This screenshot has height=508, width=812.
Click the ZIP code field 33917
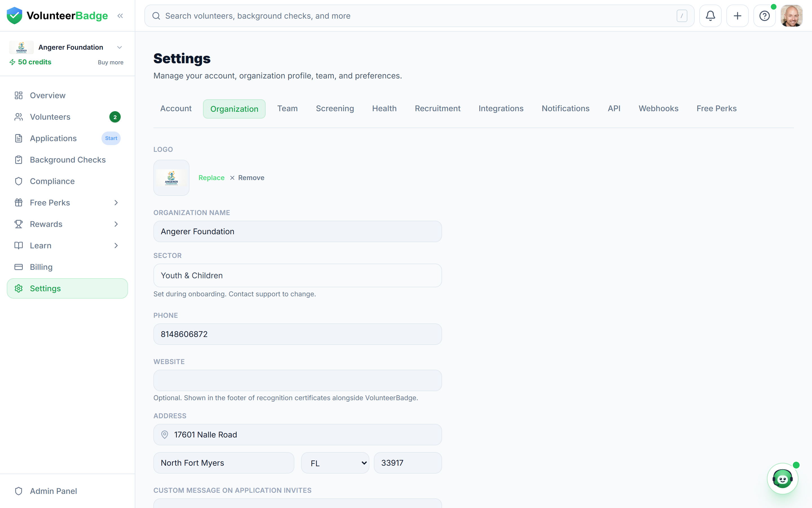tap(408, 463)
